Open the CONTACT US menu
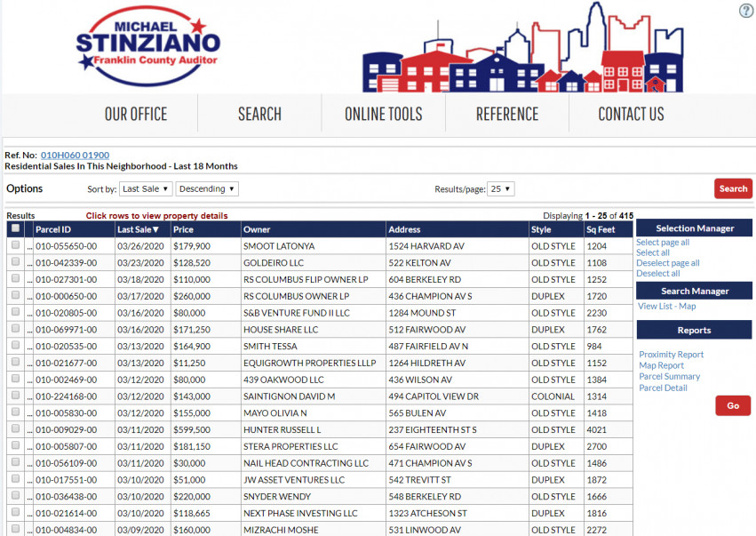 [x=631, y=114]
